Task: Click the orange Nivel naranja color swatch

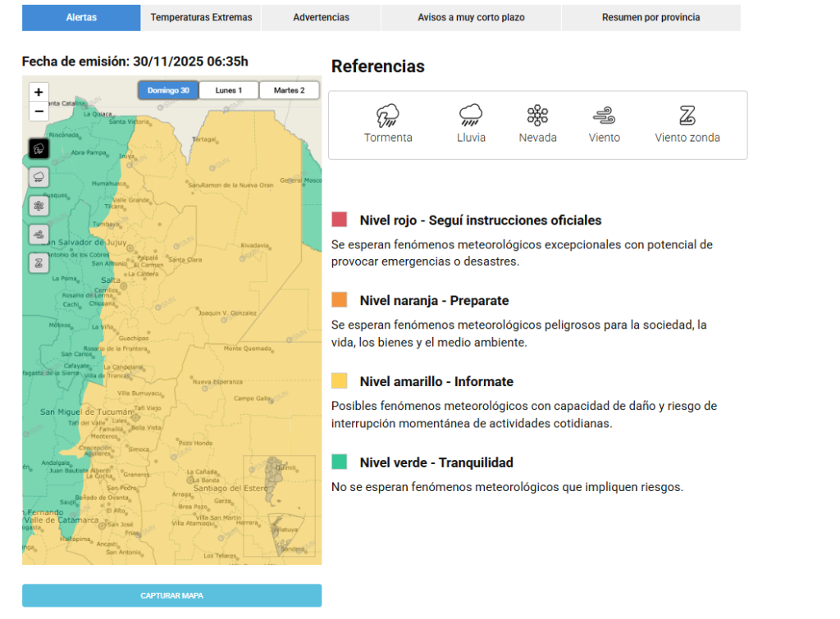Action: pyautogui.click(x=340, y=300)
